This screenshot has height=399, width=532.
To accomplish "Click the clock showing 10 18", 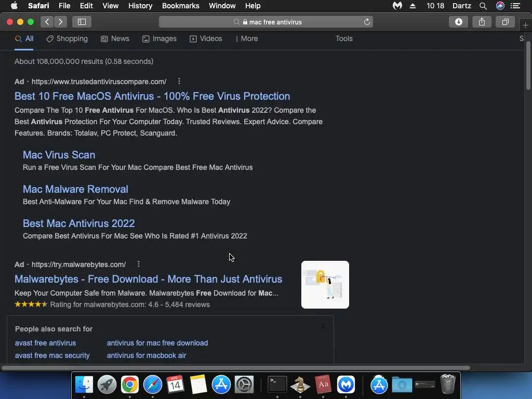I will pos(435,6).
